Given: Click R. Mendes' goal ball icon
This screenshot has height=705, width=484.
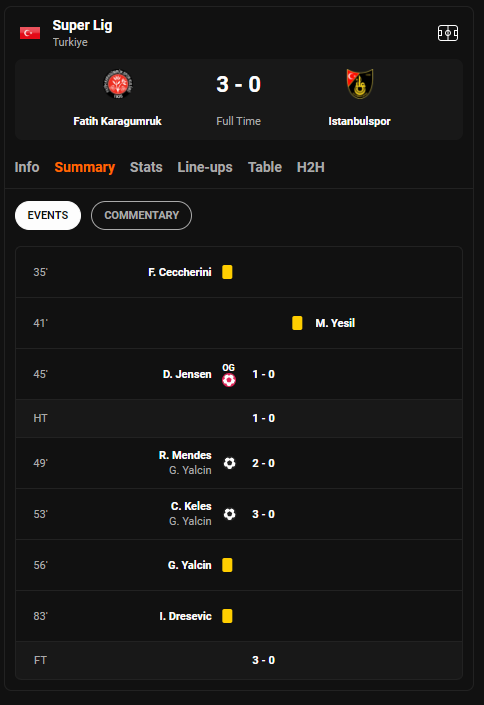Looking at the screenshot, I should [229, 463].
